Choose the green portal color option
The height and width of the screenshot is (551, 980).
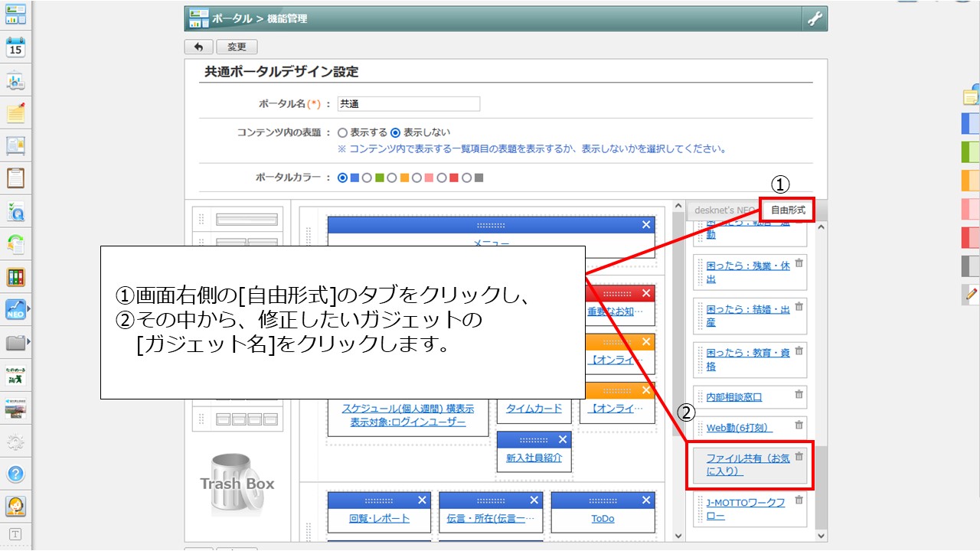coord(367,178)
